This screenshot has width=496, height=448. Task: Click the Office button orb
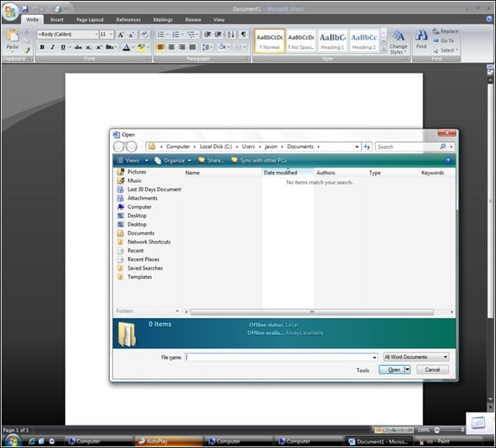(10, 12)
